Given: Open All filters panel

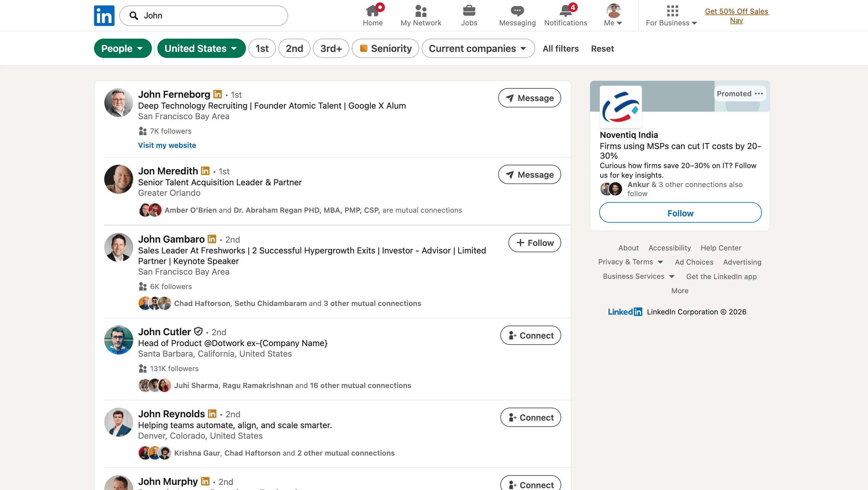Looking at the screenshot, I should (x=560, y=48).
